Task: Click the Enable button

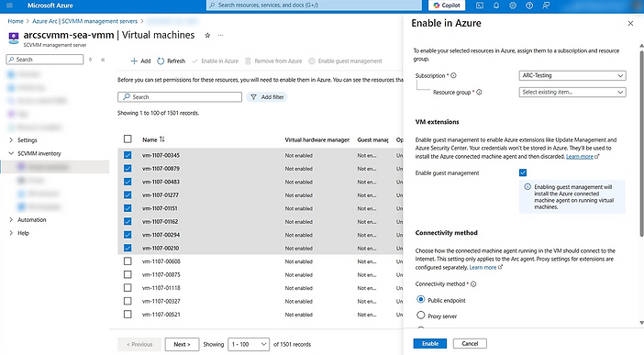Action: 430,343
